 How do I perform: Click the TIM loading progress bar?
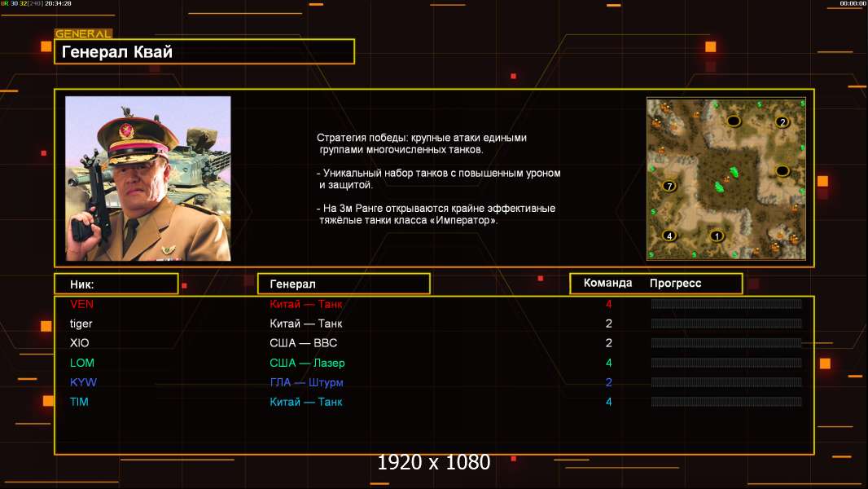pos(726,402)
